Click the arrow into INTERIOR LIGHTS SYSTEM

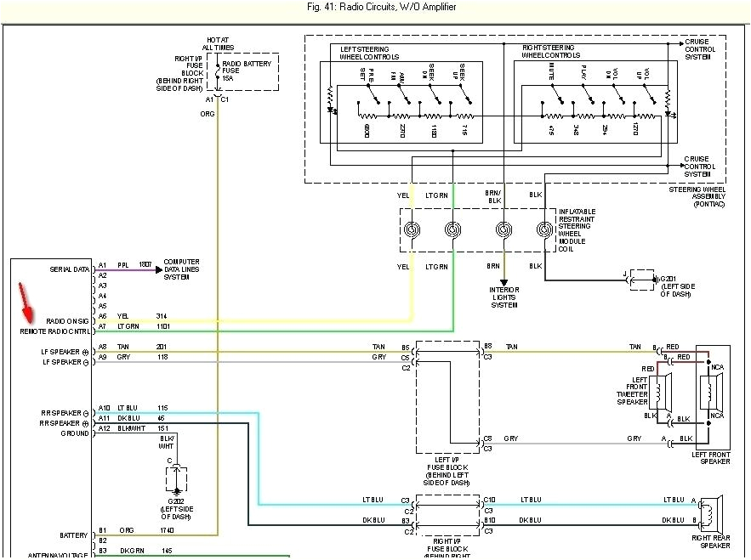point(504,282)
